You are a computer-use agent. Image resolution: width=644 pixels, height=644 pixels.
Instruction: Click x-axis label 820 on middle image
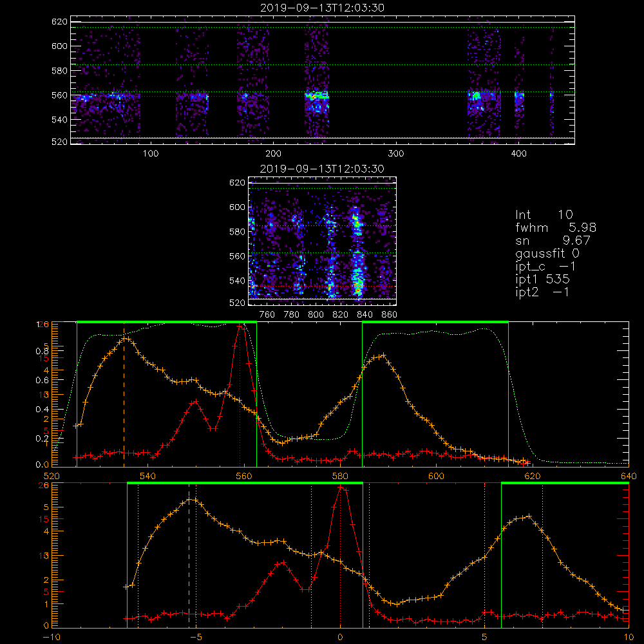tap(341, 315)
